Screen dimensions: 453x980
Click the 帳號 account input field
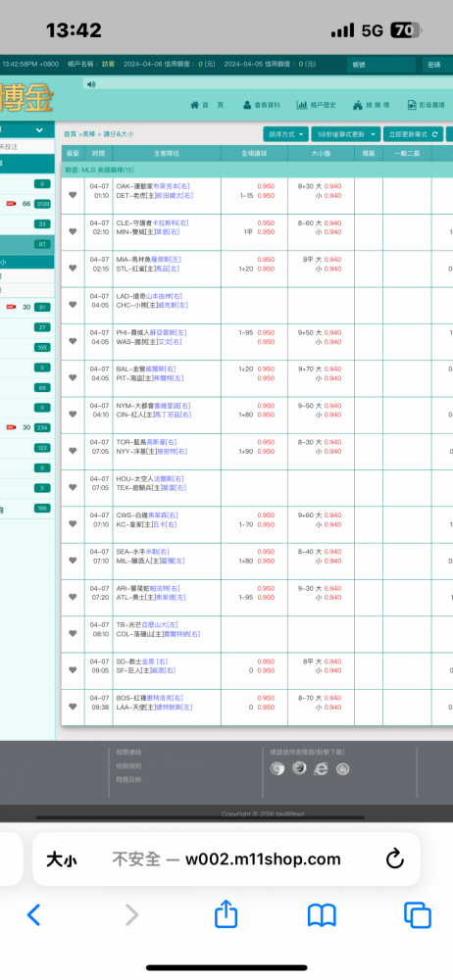point(381,65)
